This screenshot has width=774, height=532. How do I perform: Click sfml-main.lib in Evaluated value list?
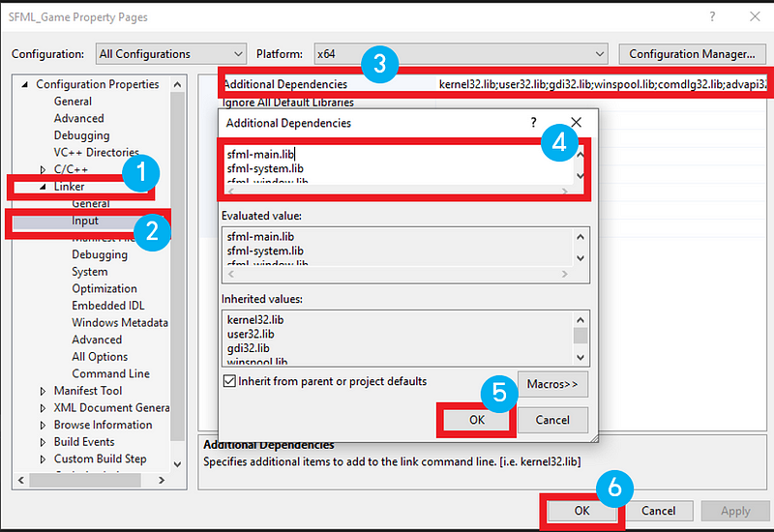click(260, 236)
